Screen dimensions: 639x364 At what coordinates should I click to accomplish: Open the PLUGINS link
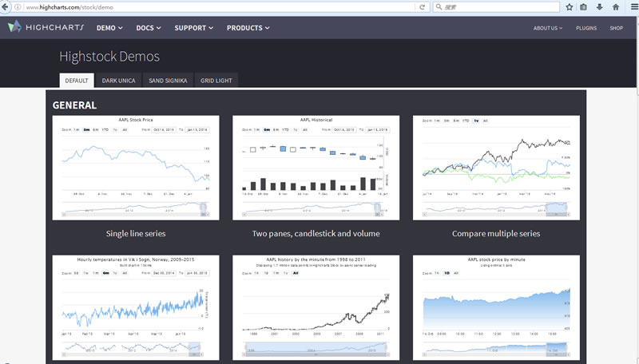(x=586, y=28)
